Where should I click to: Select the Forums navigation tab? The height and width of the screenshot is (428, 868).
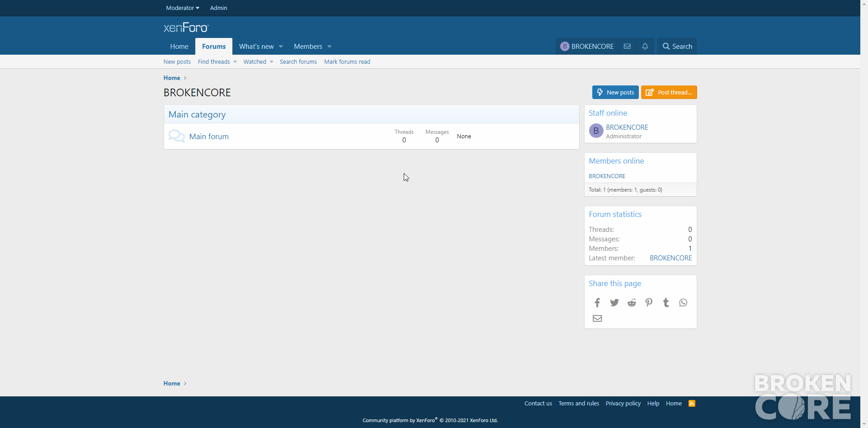(x=214, y=46)
